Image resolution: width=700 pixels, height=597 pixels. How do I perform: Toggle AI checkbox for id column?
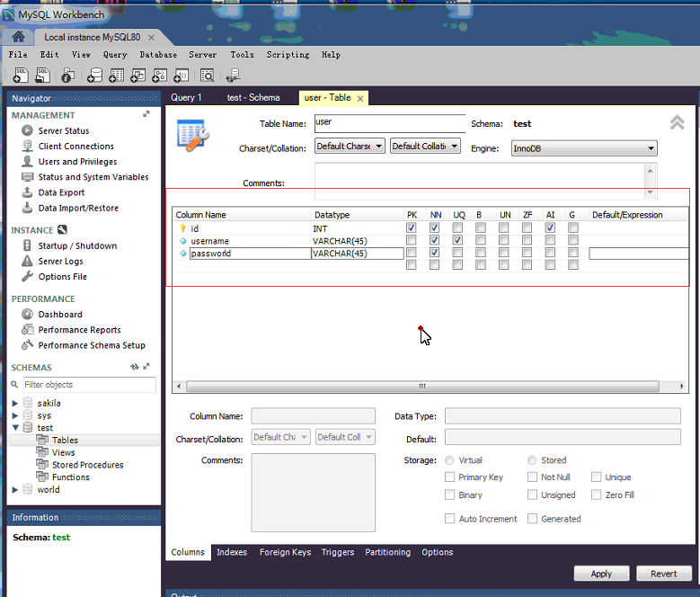click(x=550, y=227)
